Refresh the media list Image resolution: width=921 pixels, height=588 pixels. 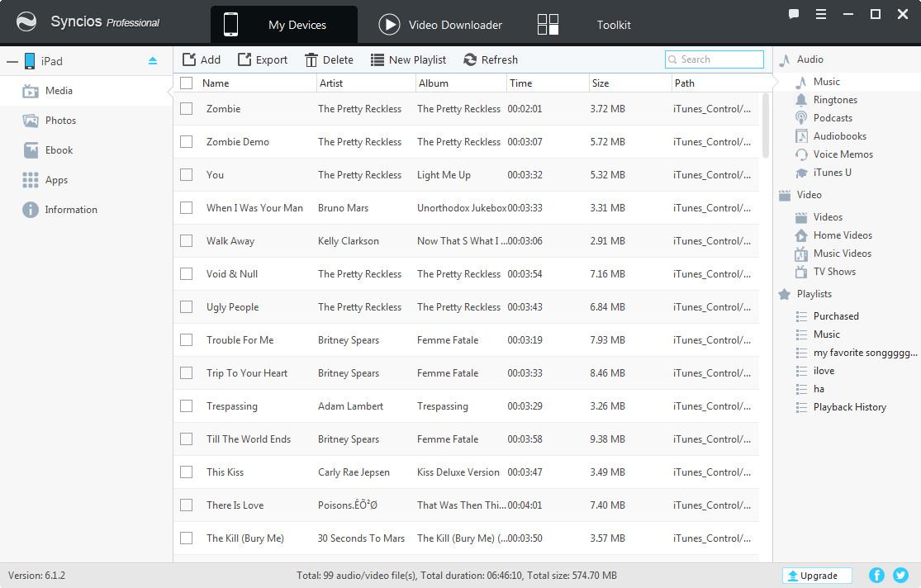pyautogui.click(x=491, y=60)
